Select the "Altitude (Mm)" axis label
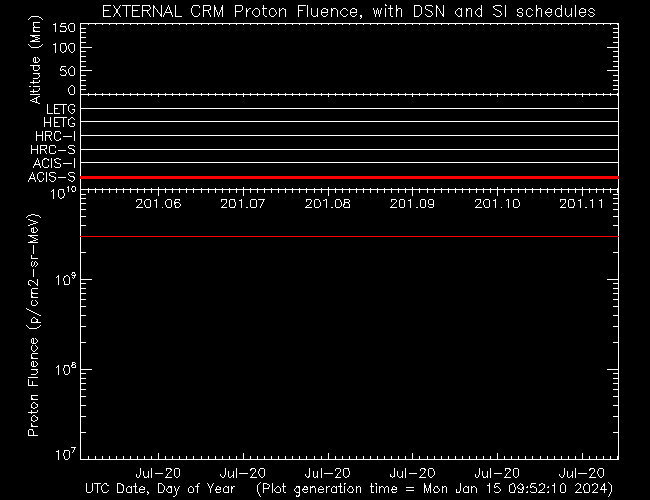The width and height of the screenshot is (650, 500). click(36, 60)
